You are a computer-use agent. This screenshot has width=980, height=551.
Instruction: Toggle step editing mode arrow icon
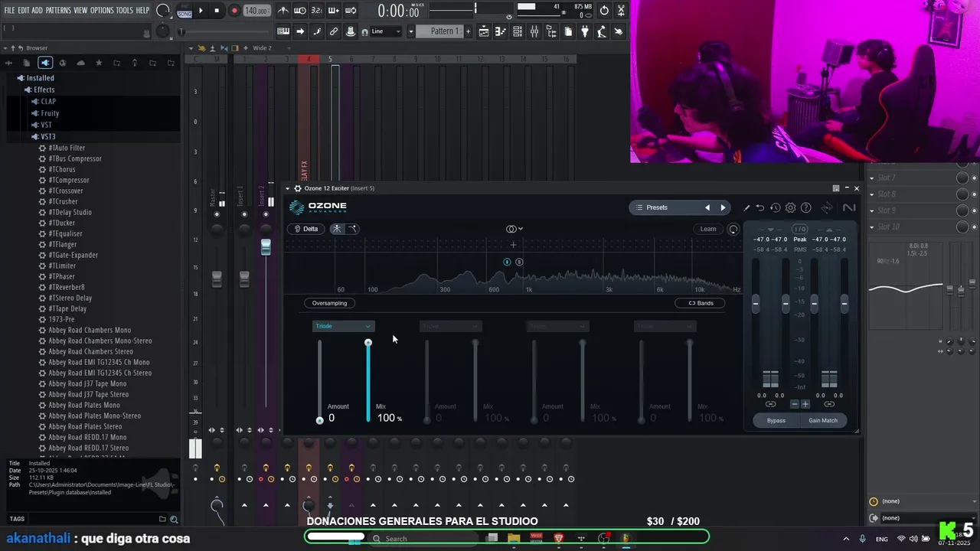300,31
